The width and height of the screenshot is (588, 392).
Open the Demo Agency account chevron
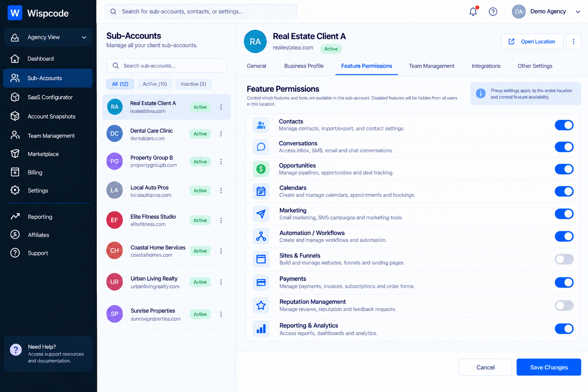click(578, 11)
